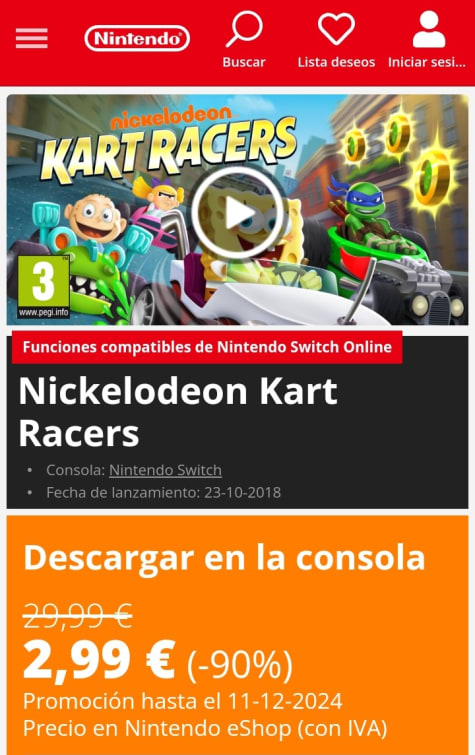Click the Kart Racers logo in artwork
This screenshot has width=475, height=755.
169,144
